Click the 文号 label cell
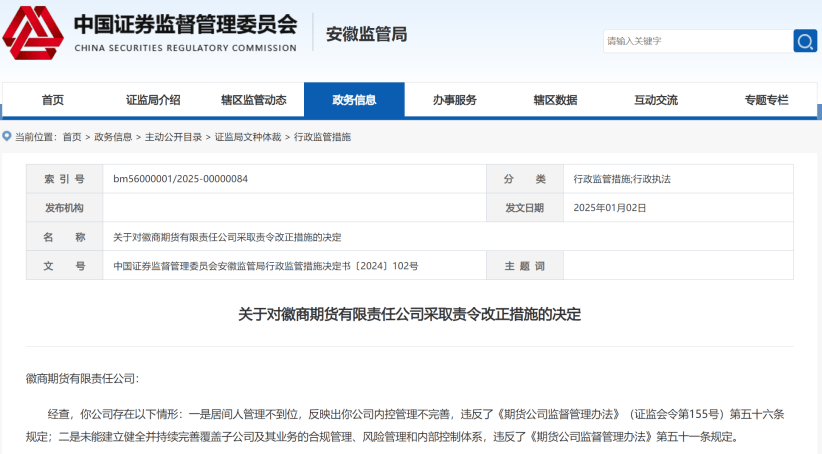This screenshot has height=454, width=822. tap(64, 266)
